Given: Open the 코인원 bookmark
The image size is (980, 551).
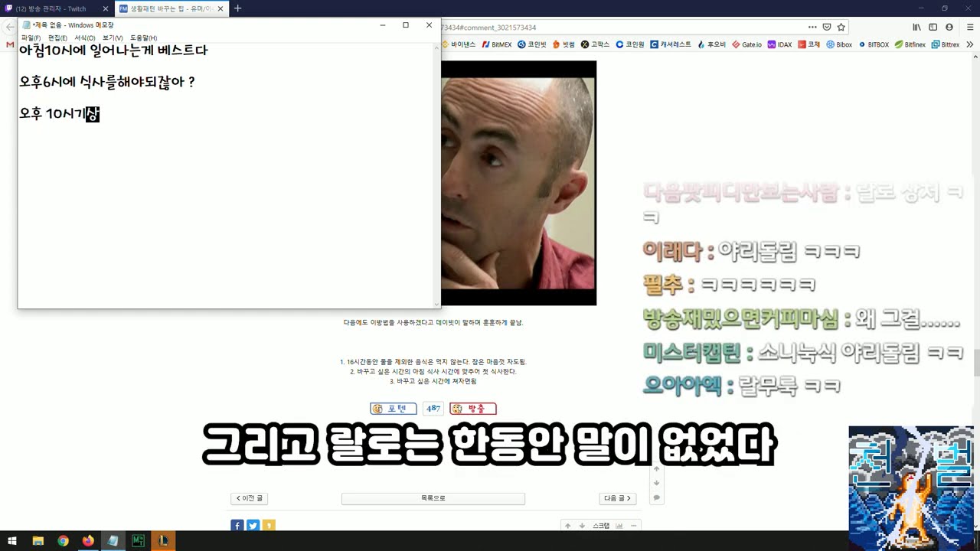Looking at the screenshot, I should click(x=630, y=44).
